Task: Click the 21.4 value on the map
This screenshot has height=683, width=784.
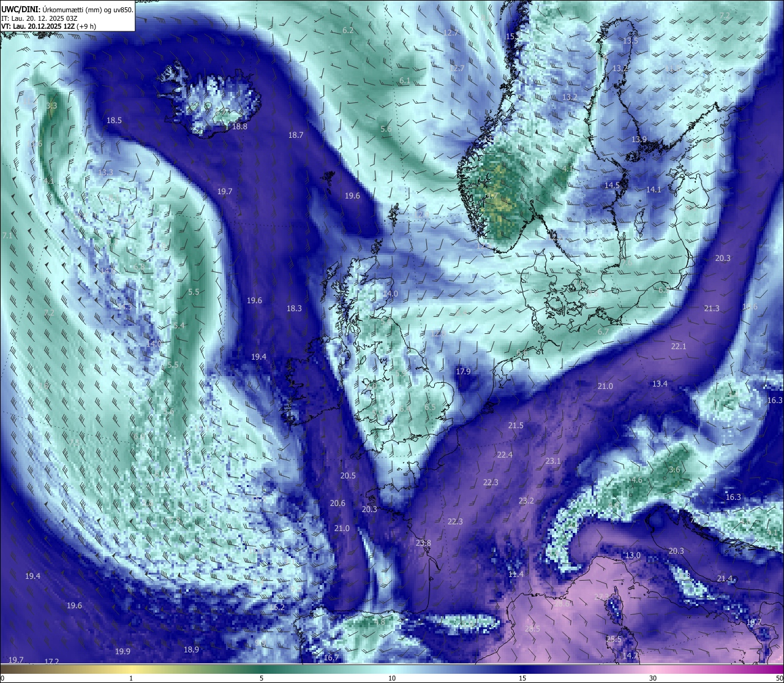Action: (x=725, y=579)
